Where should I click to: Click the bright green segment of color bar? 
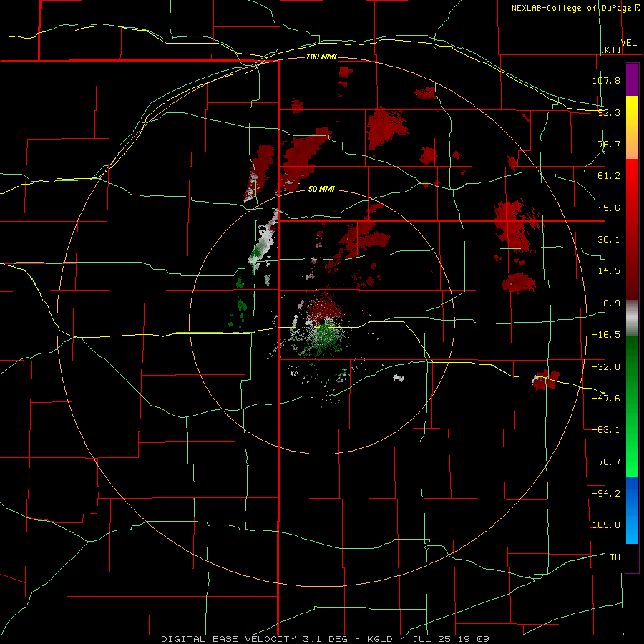(x=632, y=452)
